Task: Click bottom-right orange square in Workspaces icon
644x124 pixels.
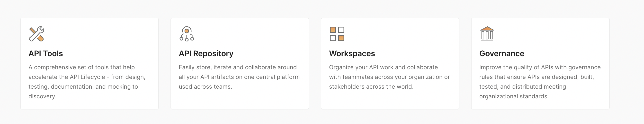Action: [341, 38]
